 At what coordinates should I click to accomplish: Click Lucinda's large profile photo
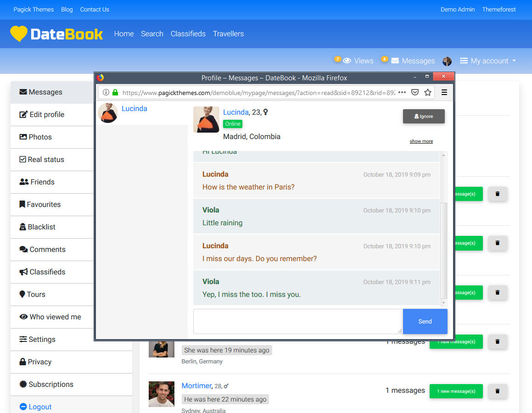coord(206,119)
